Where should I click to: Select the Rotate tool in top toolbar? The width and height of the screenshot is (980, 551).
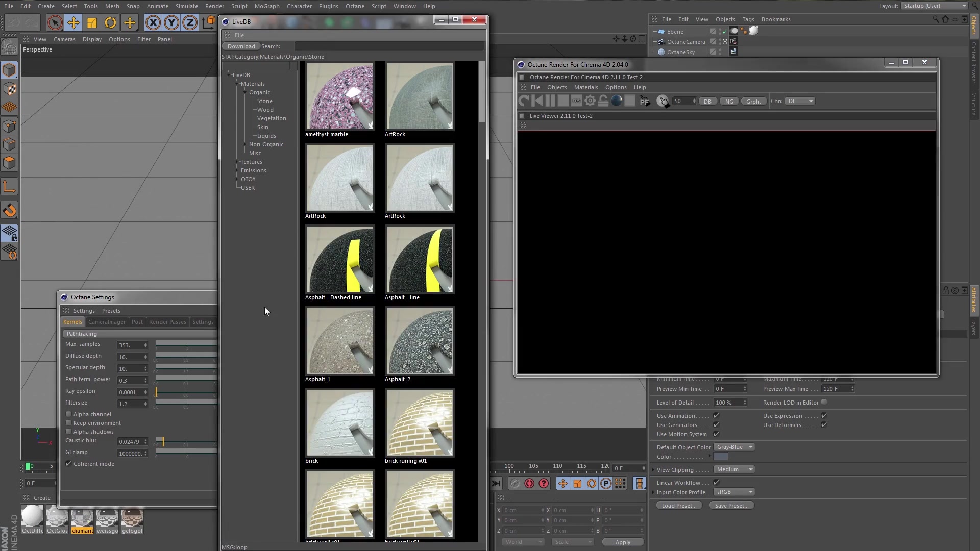[x=110, y=23]
